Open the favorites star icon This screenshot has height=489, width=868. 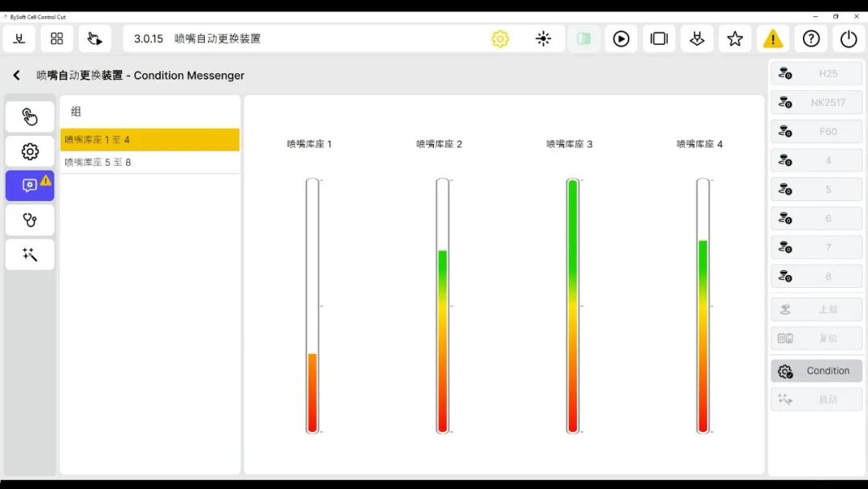(735, 39)
